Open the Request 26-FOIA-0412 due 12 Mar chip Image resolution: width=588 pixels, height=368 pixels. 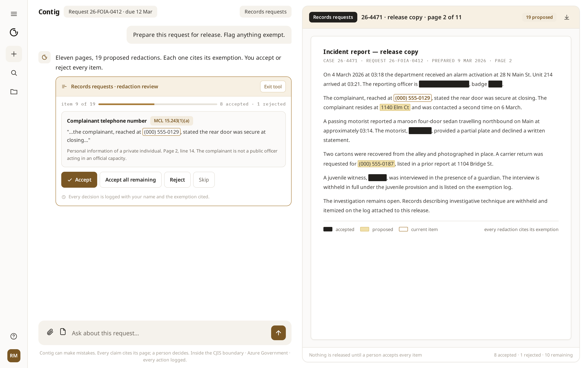click(x=110, y=12)
